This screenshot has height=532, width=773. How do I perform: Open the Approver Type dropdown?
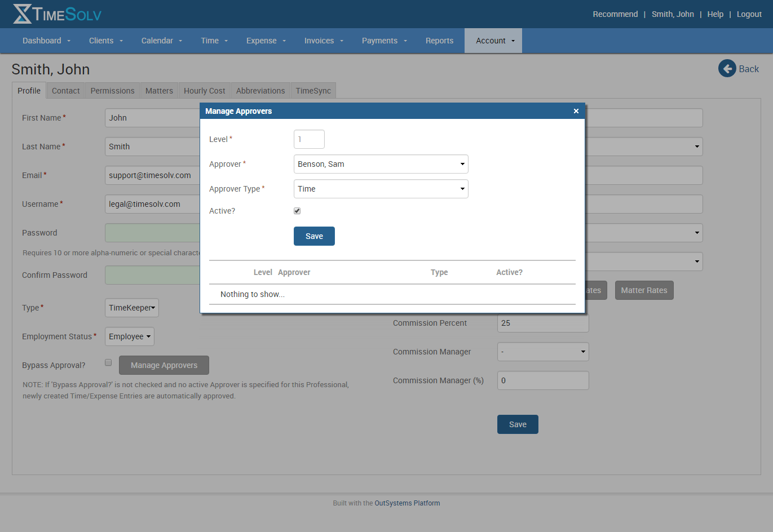click(381, 189)
